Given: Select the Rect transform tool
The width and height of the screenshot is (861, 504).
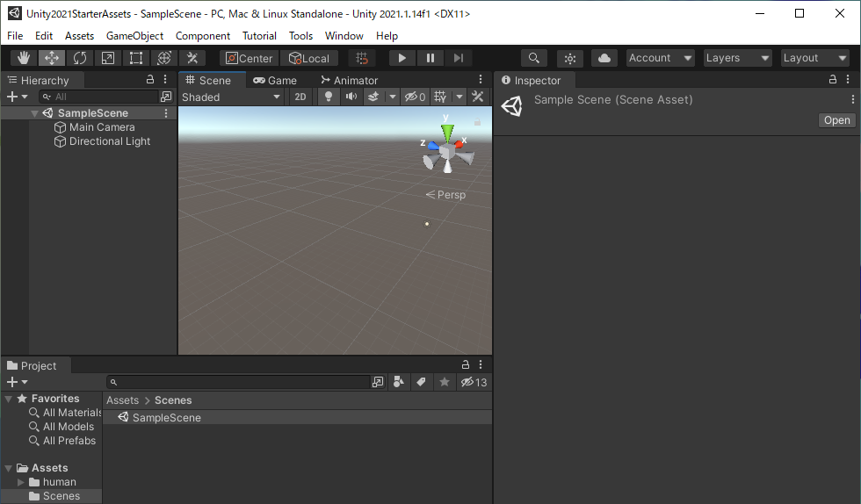Looking at the screenshot, I should click(x=136, y=58).
